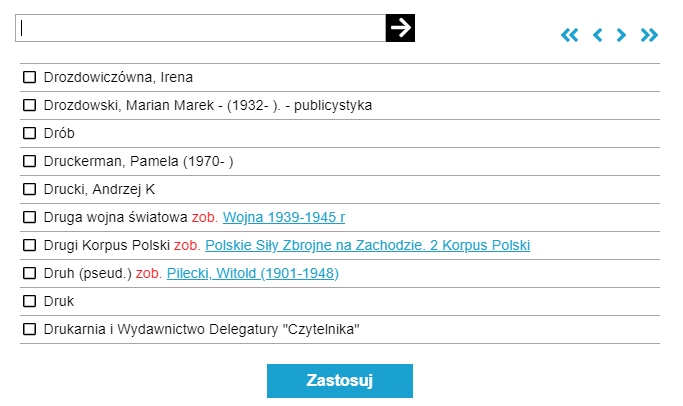Image resolution: width=683 pixels, height=406 pixels.
Task: Click the black arrow search submit icon
Action: coord(400,28)
